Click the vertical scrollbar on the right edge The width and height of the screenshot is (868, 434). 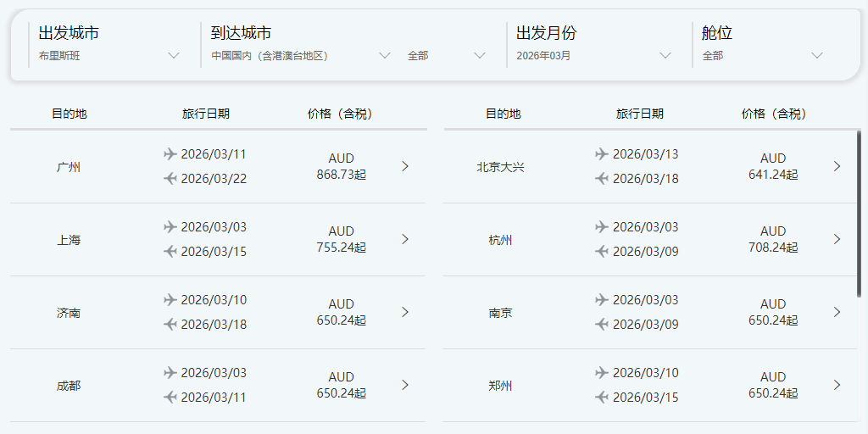coord(859,212)
